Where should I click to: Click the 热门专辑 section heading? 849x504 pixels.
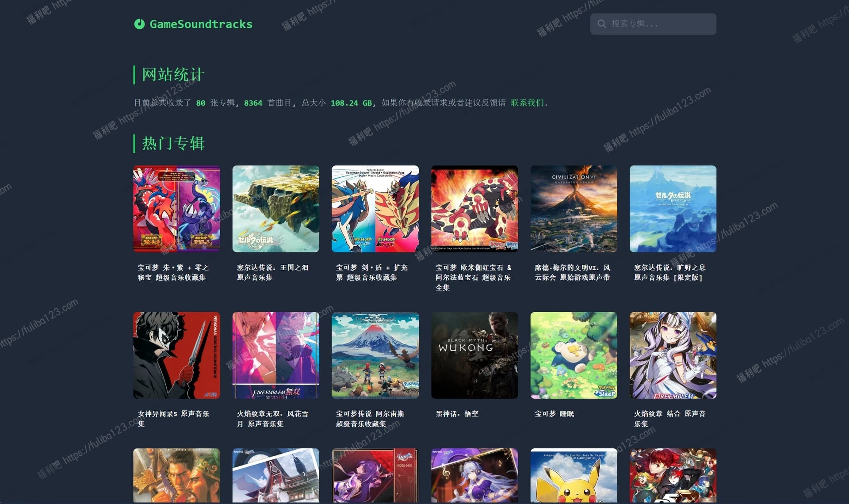point(173,143)
